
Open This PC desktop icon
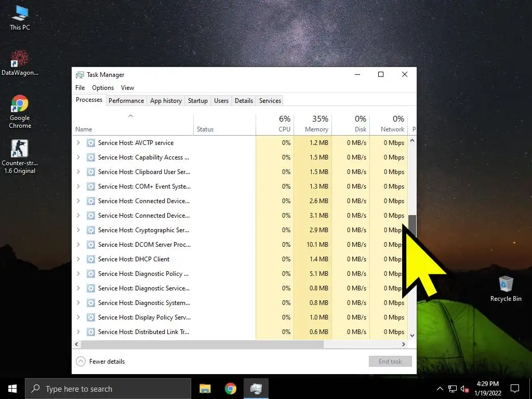pos(20,18)
